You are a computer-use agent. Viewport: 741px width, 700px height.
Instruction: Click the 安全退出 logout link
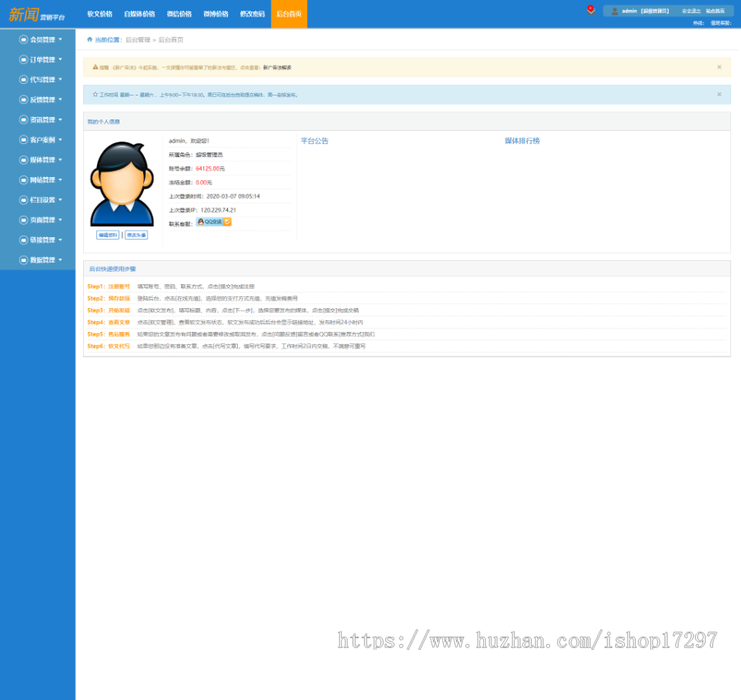691,11
